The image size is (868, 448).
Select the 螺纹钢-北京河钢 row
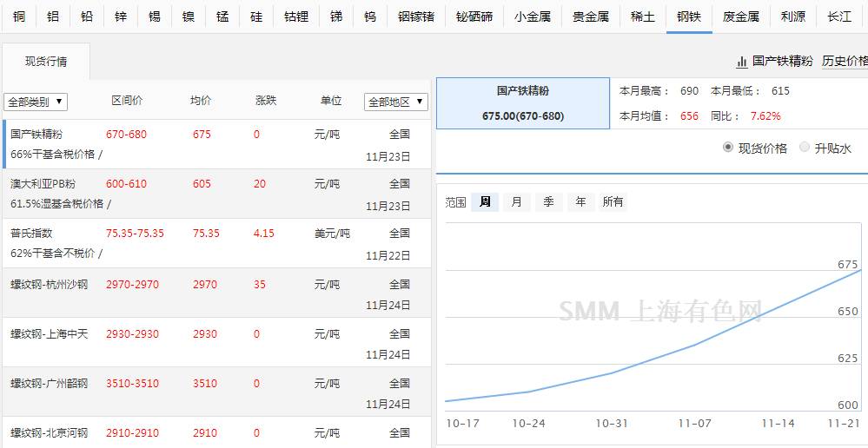pos(216,432)
